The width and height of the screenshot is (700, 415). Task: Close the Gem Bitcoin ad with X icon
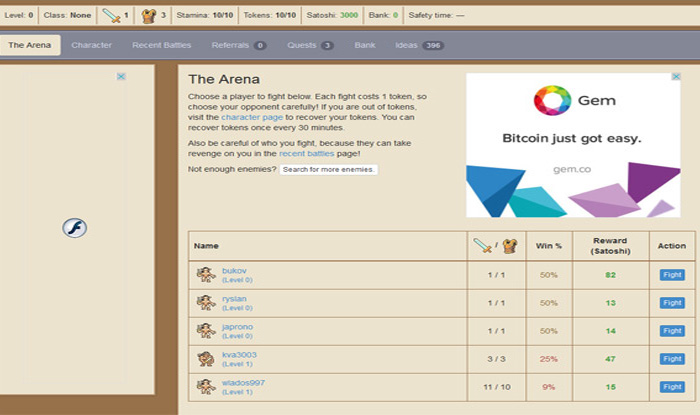pos(676,77)
